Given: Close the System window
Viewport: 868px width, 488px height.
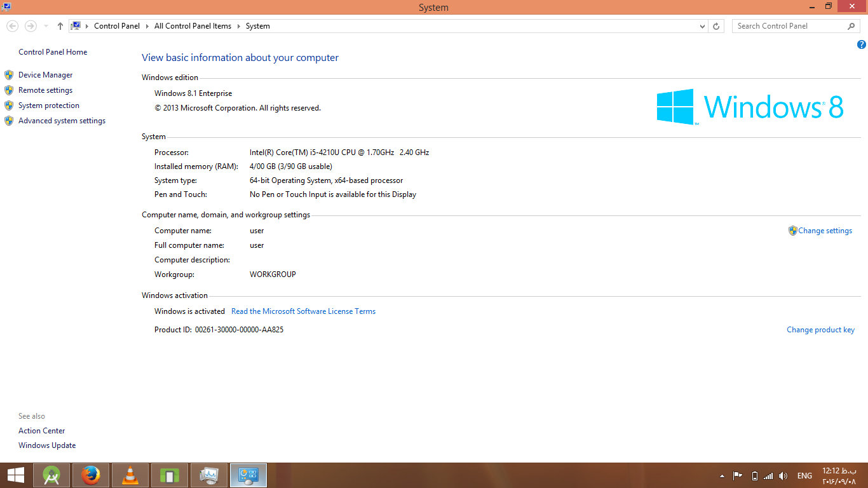Looking at the screenshot, I should pyautogui.click(x=851, y=6).
